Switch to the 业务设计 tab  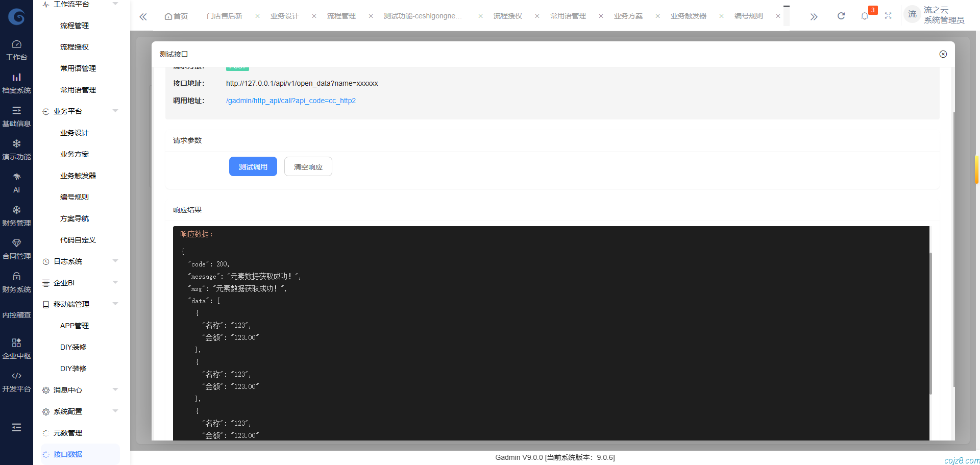coord(284,16)
